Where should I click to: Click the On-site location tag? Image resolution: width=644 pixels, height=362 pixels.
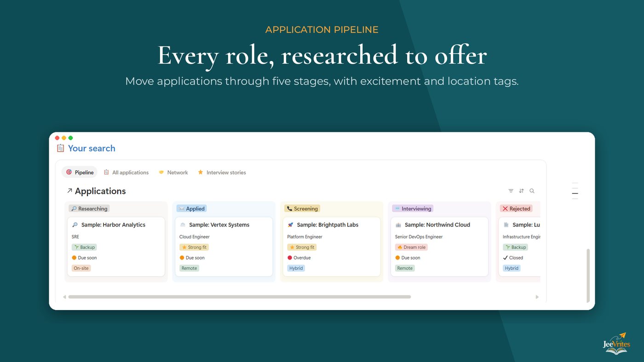(x=81, y=268)
